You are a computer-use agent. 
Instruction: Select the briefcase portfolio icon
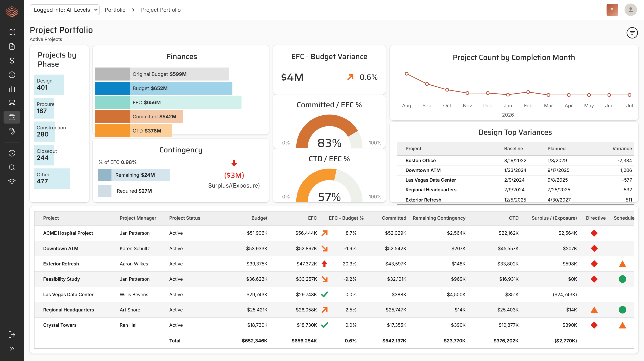pos(12,117)
